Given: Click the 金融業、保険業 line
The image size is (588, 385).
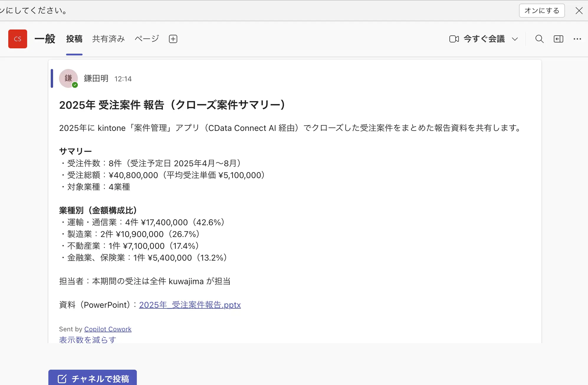Looking at the screenshot, I should (144, 258).
